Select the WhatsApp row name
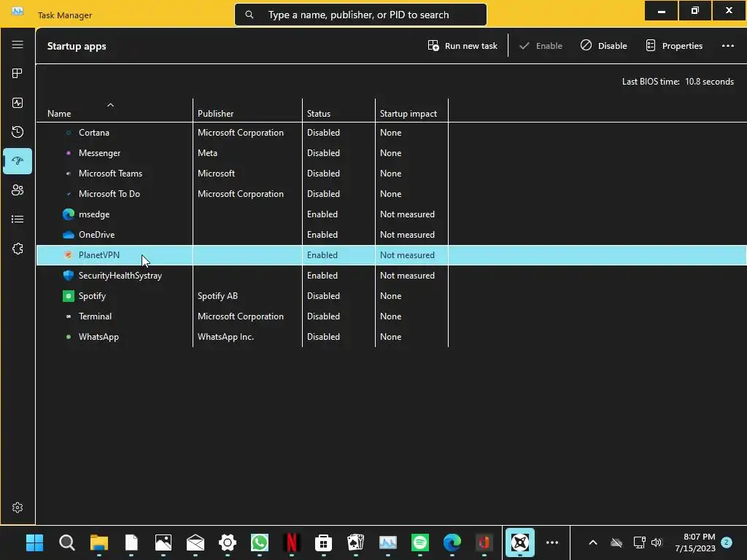Image resolution: width=747 pixels, height=560 pixels. 98,337
